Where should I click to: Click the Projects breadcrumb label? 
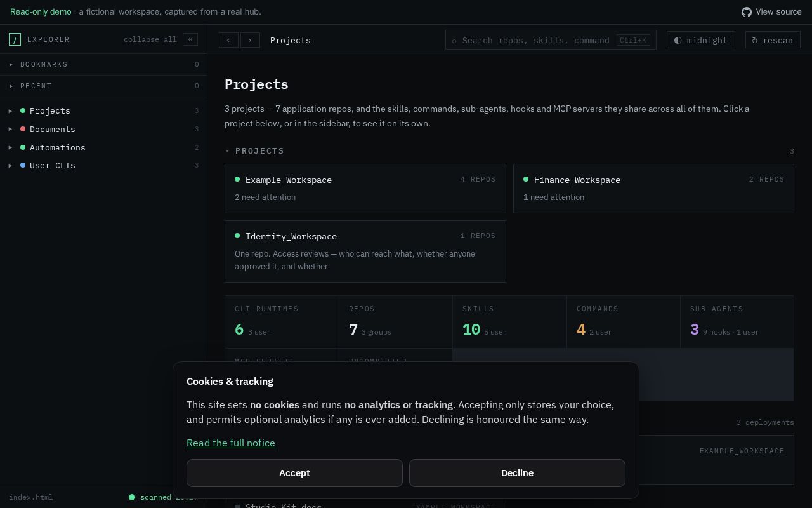point(291,40)
